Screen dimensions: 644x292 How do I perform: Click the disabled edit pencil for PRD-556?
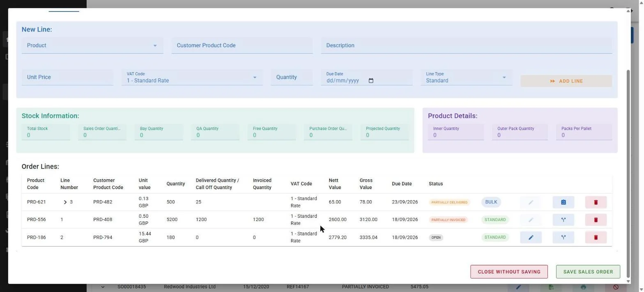[x=531, y=220]
